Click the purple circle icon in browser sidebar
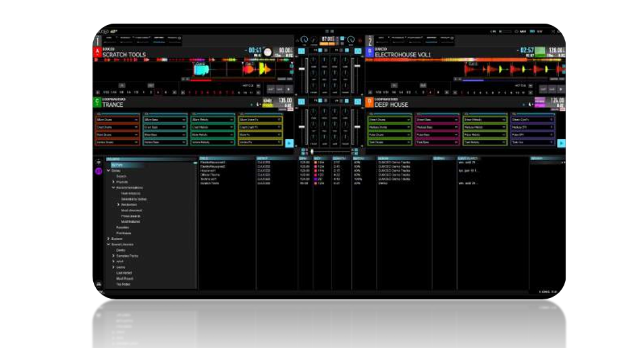 pos(99,172)
